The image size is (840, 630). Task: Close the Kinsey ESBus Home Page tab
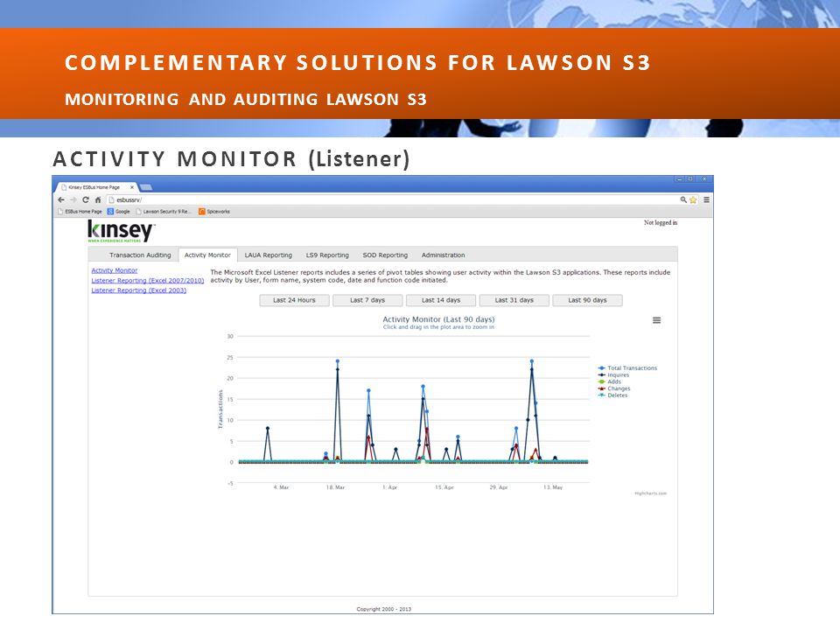[x=132, y=187]
